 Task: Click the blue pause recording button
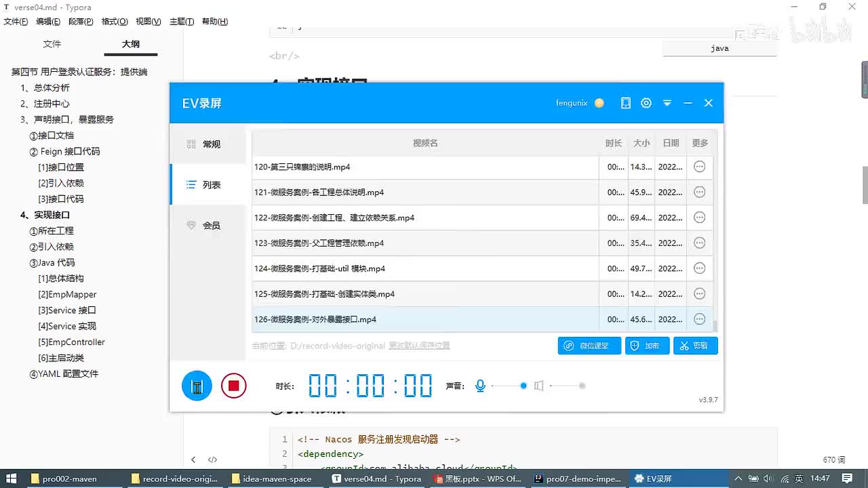(x=197, y=386)
